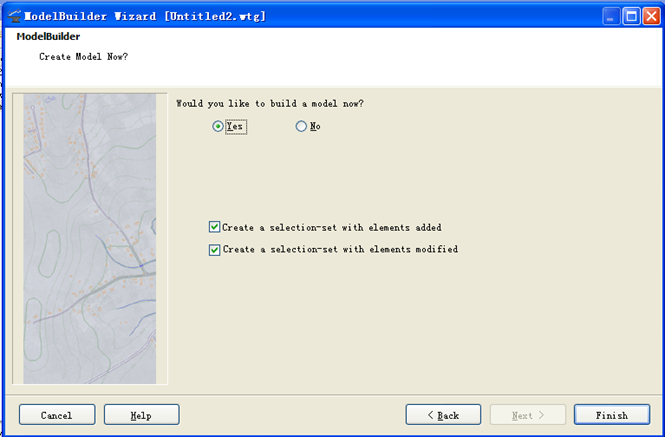Choose the No radio button
The width and height of the screenshot is (665, 437).
301,127
